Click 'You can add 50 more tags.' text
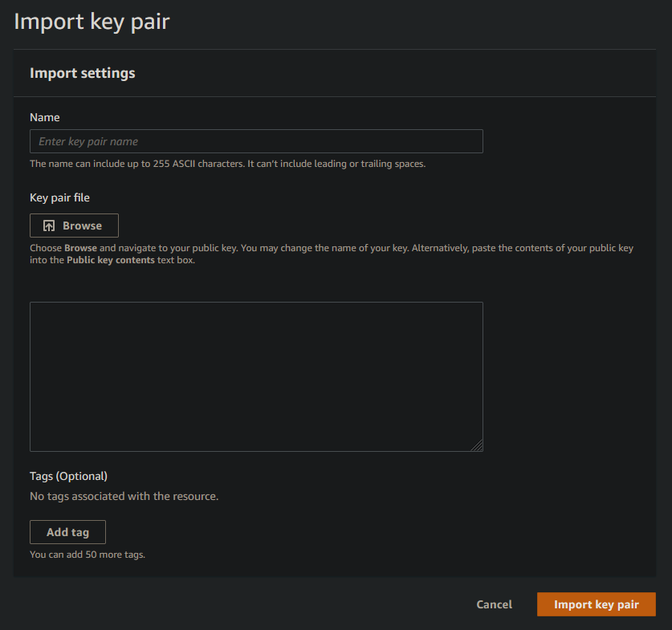This screenshot has height=630, width=672. click(x=88, y=555)
